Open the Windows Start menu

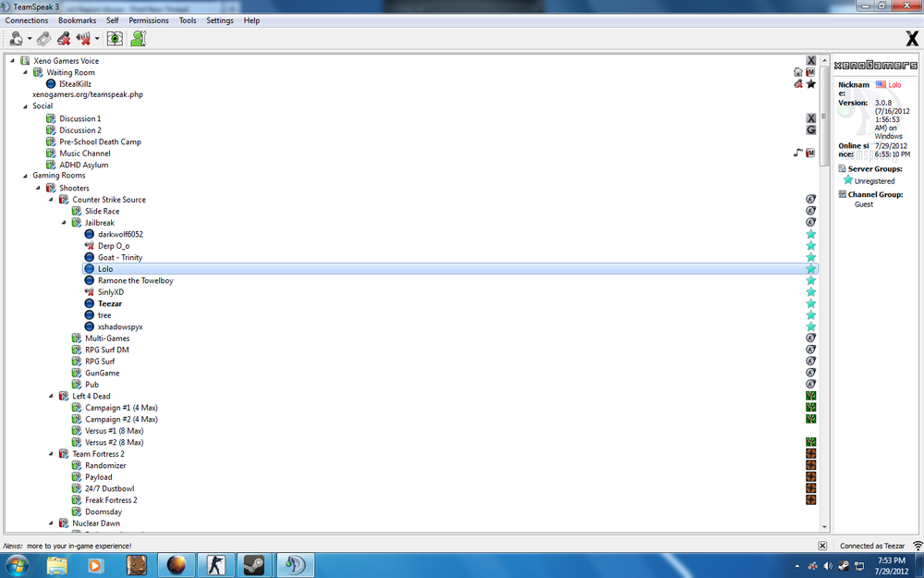[17, 565]
